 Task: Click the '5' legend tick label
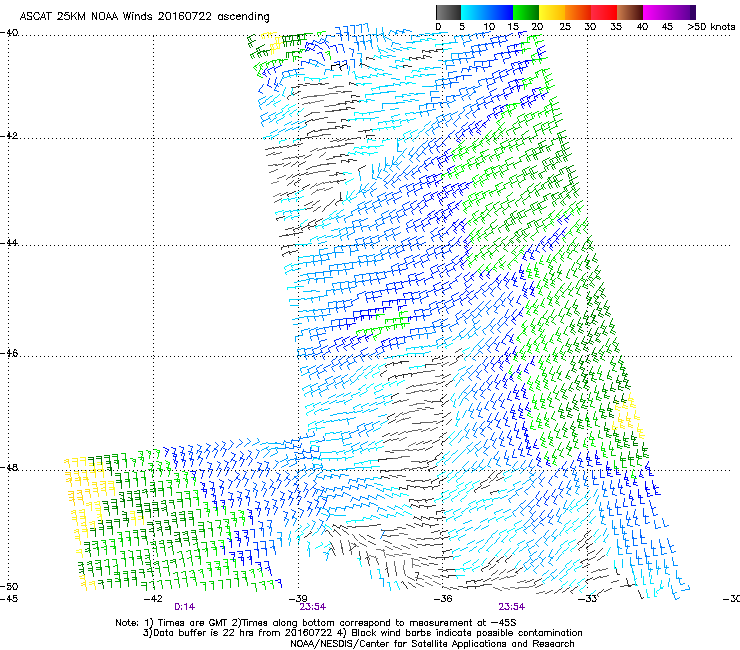coord(462,26)
